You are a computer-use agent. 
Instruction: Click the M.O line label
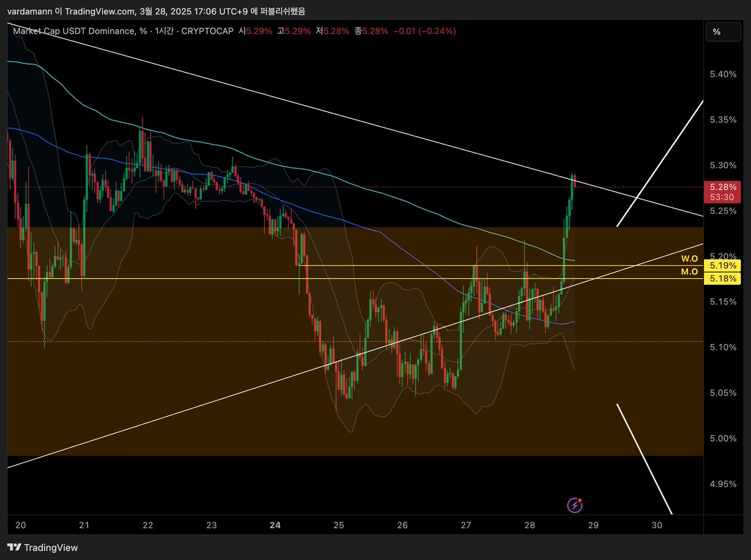coord(689,272)
